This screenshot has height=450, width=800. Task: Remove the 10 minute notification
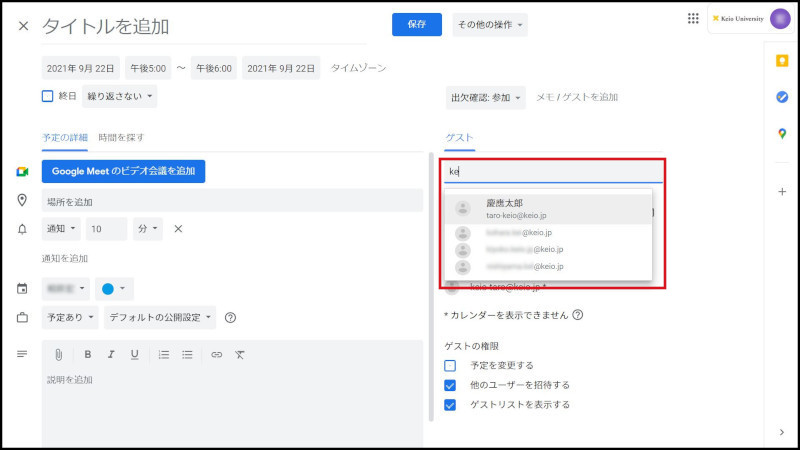pyautogui.click(x=178, y=229)
